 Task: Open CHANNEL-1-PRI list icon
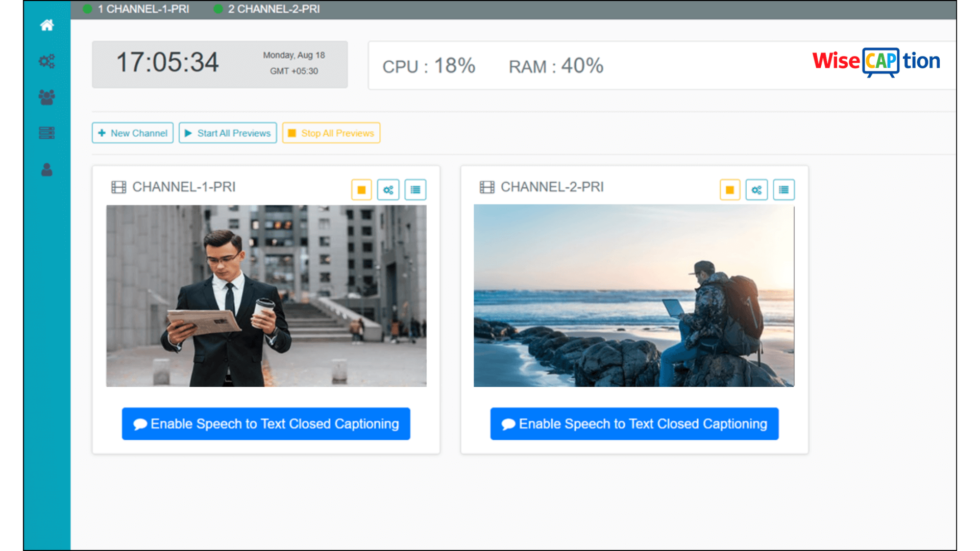pyautogui.click(x=415, y=190)
